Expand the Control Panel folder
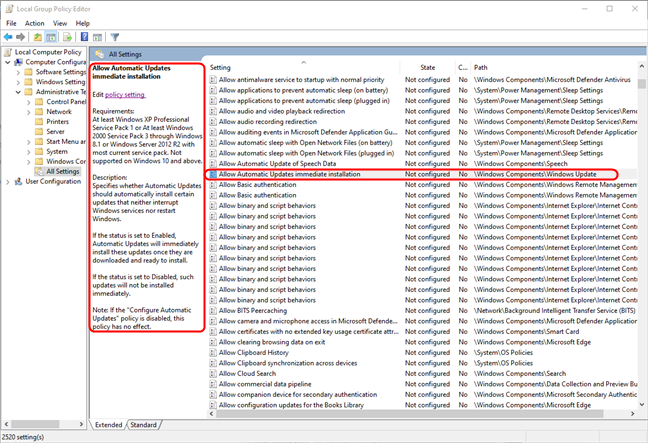The height and width of the screenshot is (443, 648). click(29, 102)
